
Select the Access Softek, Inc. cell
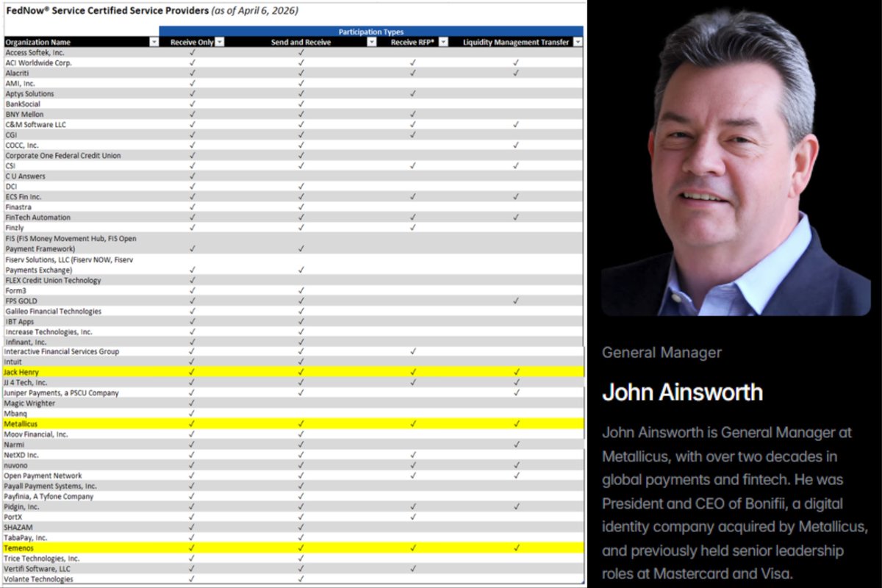(x=82, y=52)
